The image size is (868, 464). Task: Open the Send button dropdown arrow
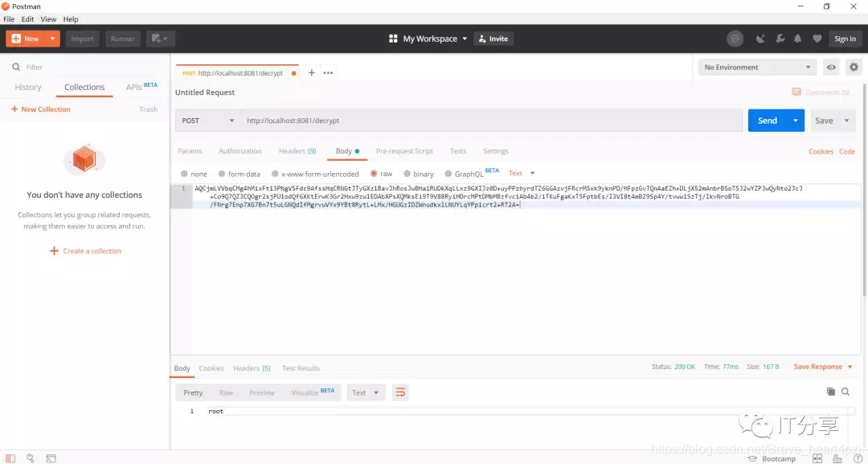(x=796, y=121)
